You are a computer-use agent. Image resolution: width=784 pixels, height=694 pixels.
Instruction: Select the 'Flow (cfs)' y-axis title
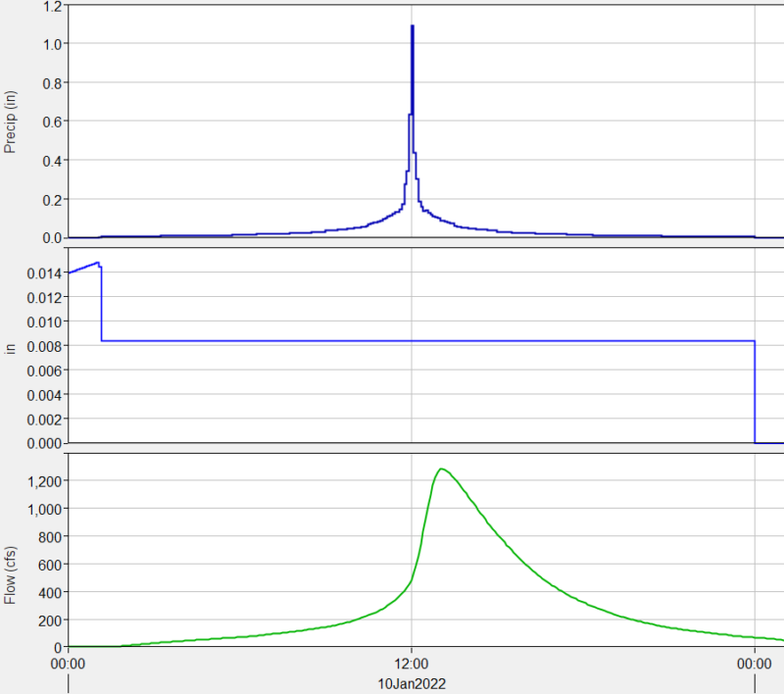pos(12,560)
